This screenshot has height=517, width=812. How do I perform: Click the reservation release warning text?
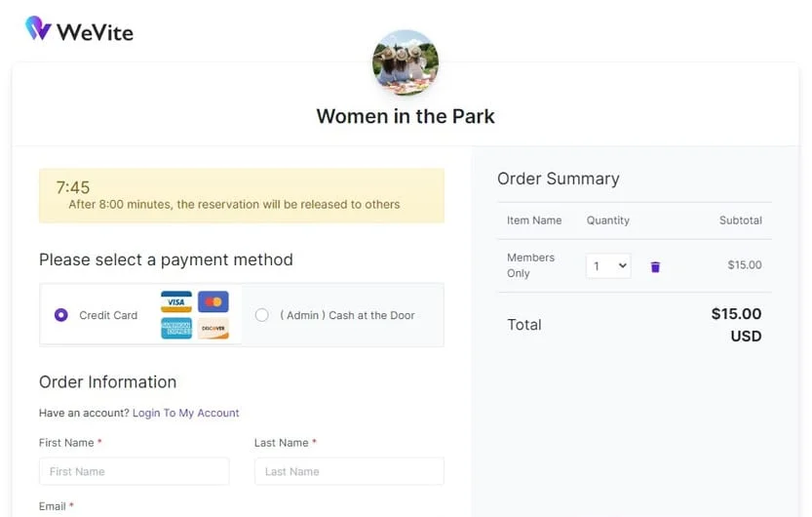[234, 204]
